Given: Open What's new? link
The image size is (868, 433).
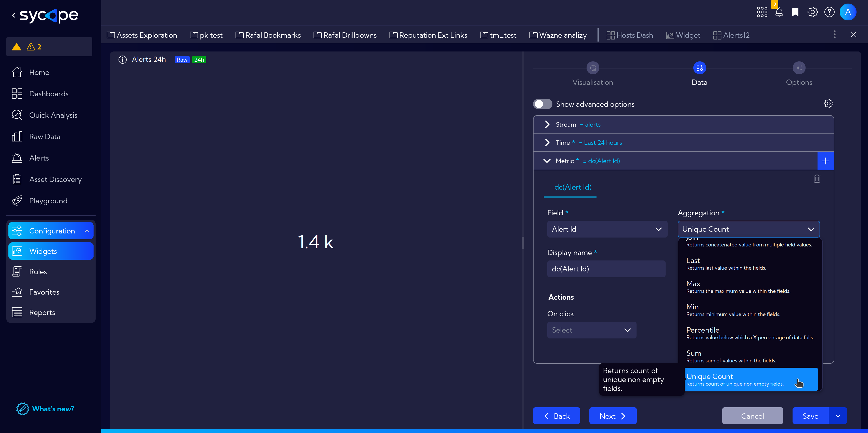Looking at the screenshot, I should tap(45, 409).
